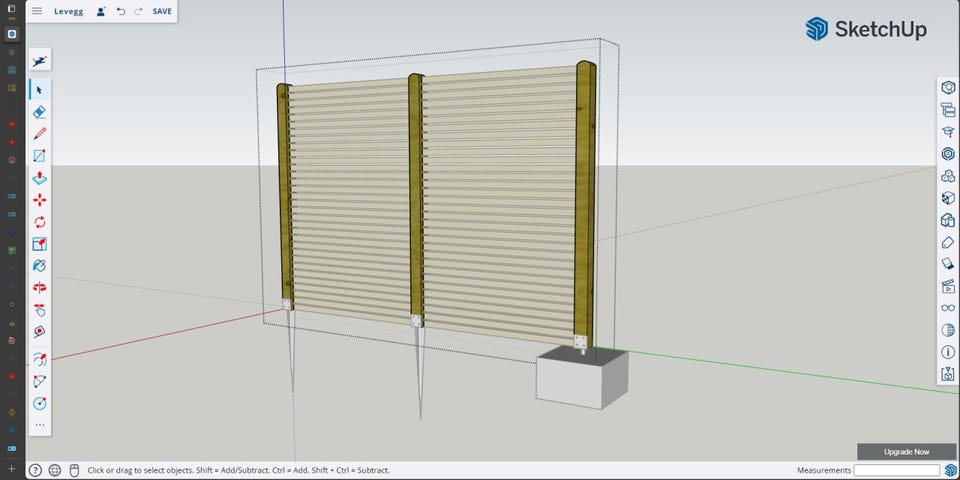Activate the Scale tool

click(40, 244)
